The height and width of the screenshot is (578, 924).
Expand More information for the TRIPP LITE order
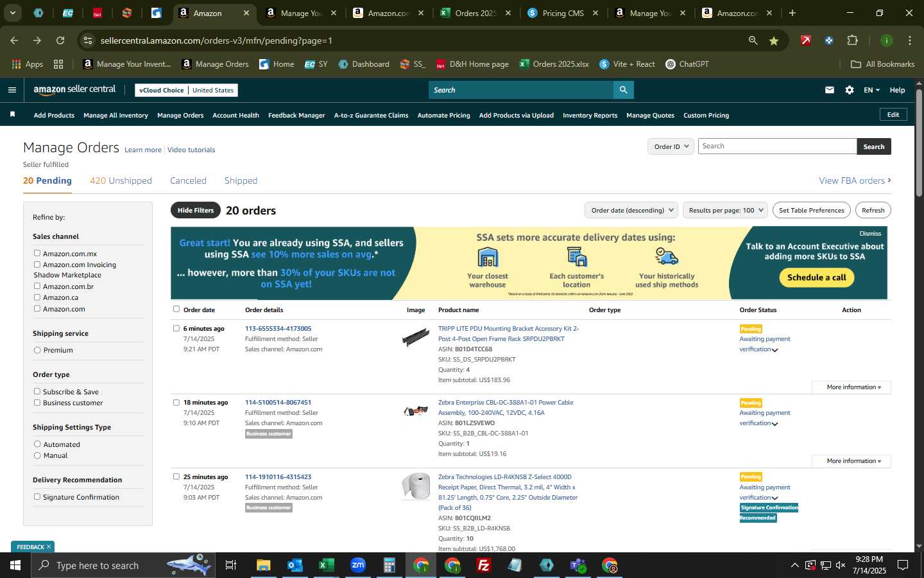[851, 387]
